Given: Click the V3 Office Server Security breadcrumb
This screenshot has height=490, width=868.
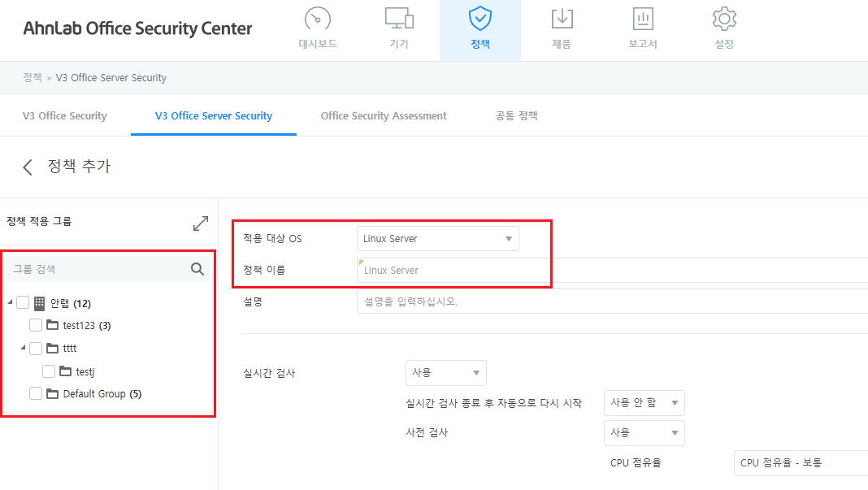Looking at the screenshot, I should [x=111, y=77].
